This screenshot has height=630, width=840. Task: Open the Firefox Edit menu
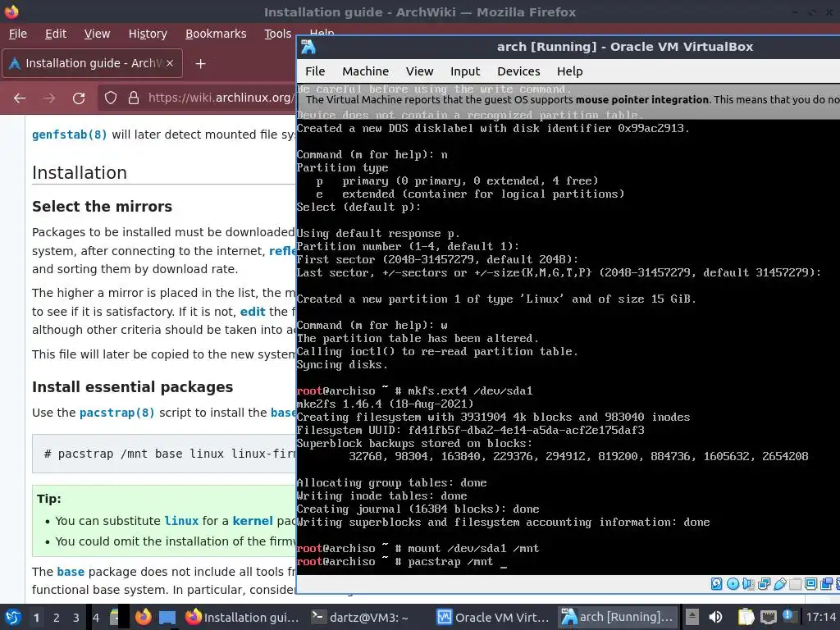click(x=56, y=34)
